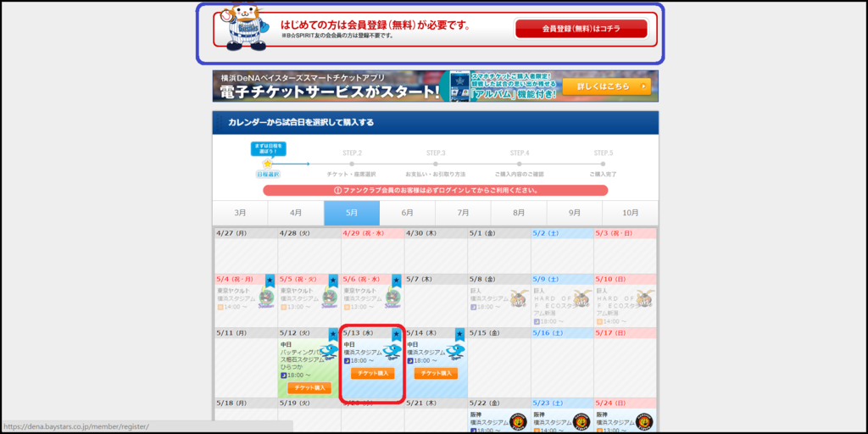Select the 3月 month tab
The image size is (868, 434).
[x=240, y=213]
